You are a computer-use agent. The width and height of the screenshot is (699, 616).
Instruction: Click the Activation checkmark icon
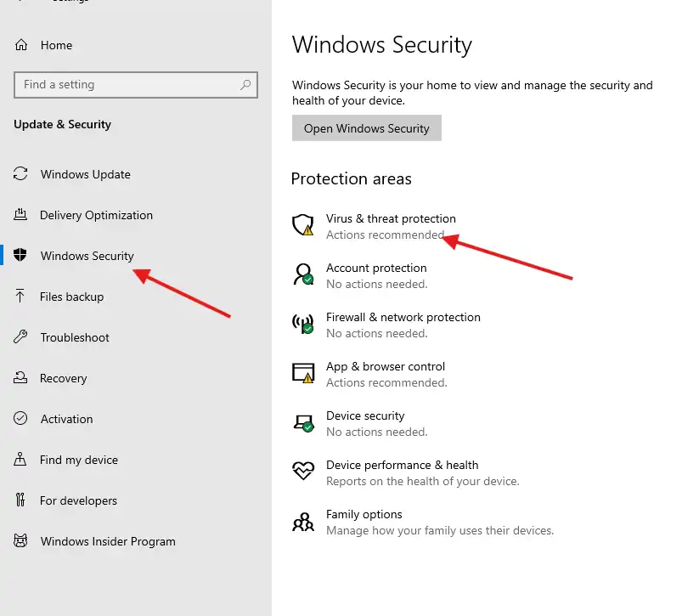20,418
